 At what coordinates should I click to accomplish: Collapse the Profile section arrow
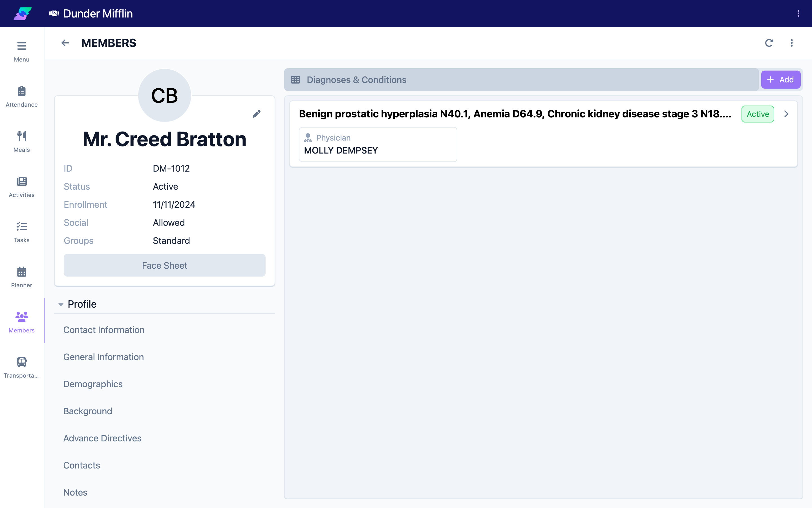[x=61, y=305]
